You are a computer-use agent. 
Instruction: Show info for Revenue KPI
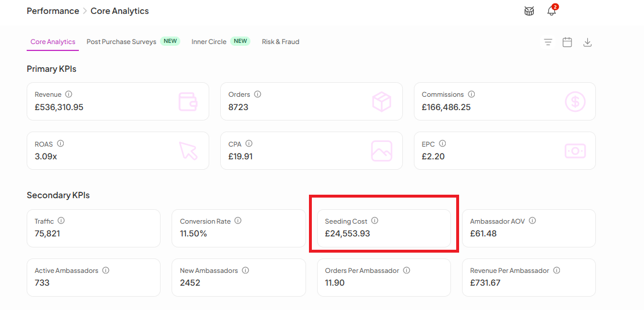point(69,94)
